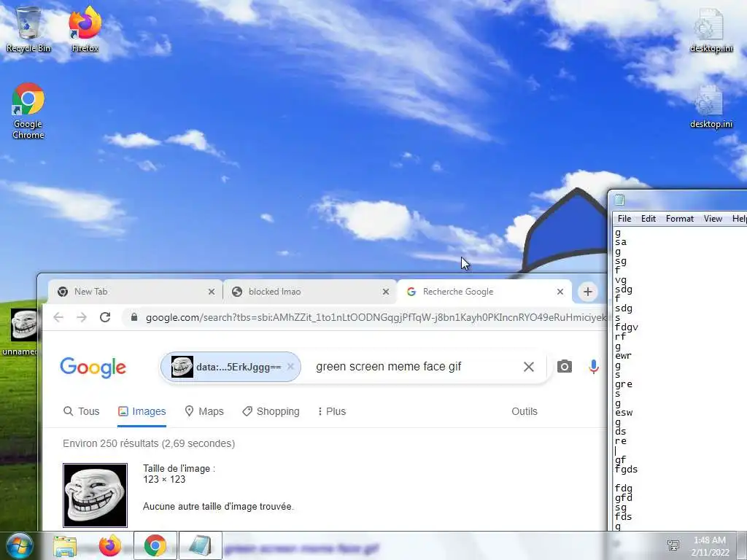This screenshot has width=747, height=560.
Task: Open Notepad Edit menu
Action: (649, 219)
